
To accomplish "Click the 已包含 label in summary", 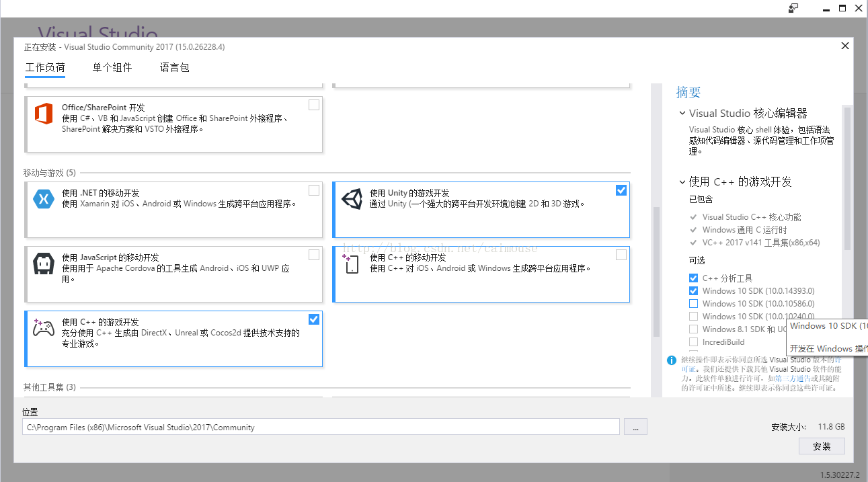I will [x=701, y=200].
